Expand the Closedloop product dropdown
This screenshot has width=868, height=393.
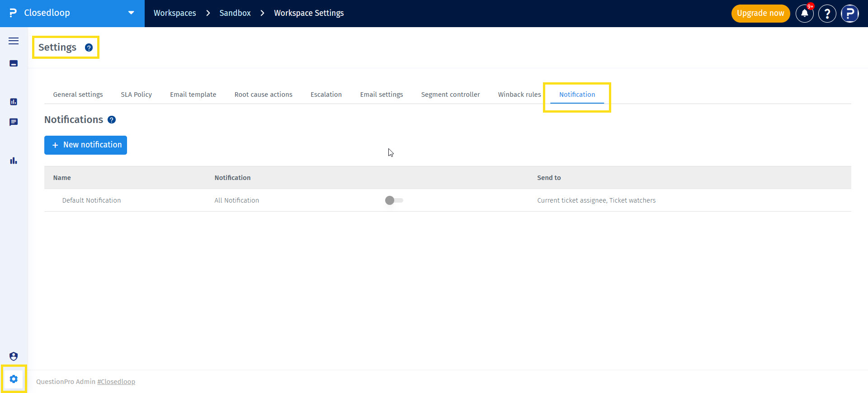131,13
